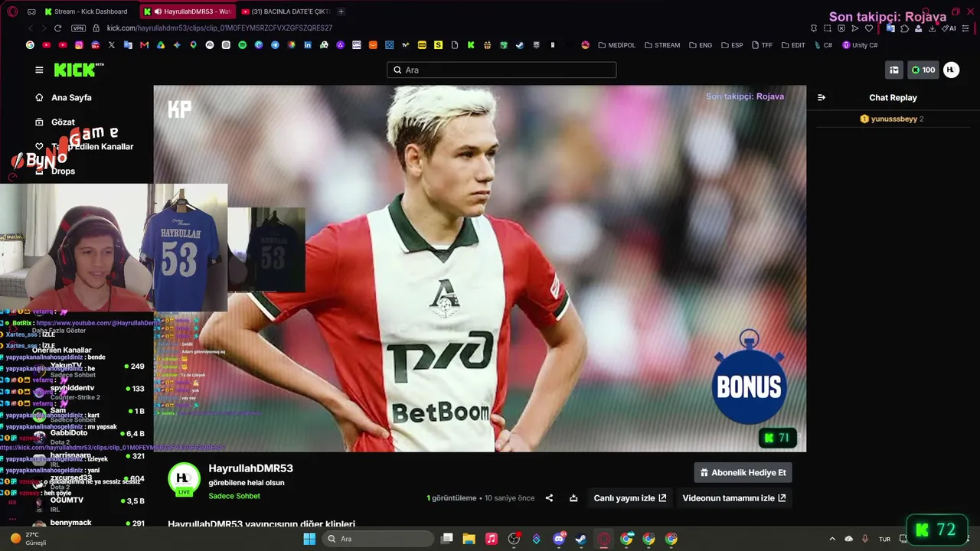Screen dimensions: 980x551
Task: Click Canlı yayını izle link
Action: click(x=630, y=498)
